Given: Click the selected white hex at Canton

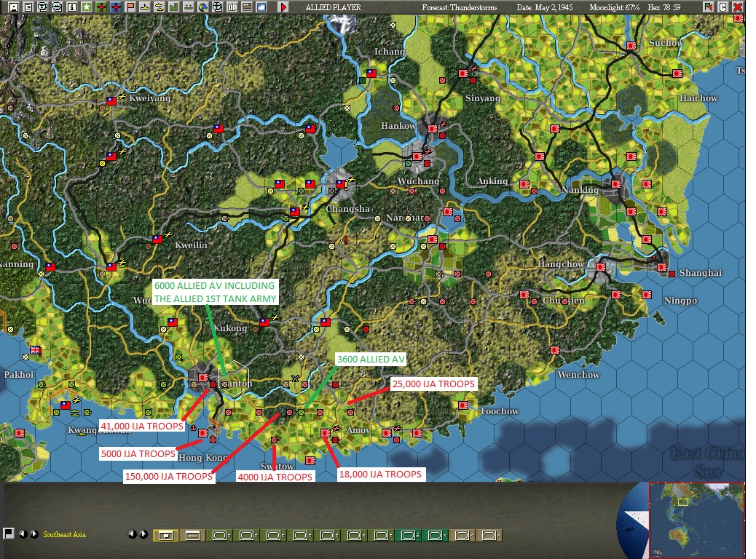Looking at the screenshot, I should [234, 378].
